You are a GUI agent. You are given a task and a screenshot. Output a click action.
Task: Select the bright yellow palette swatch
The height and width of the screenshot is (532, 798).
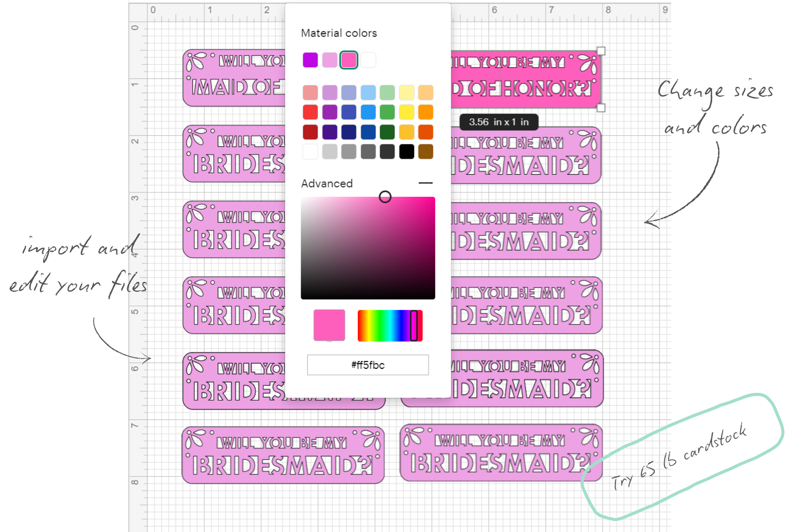click(x=407, y=112)
